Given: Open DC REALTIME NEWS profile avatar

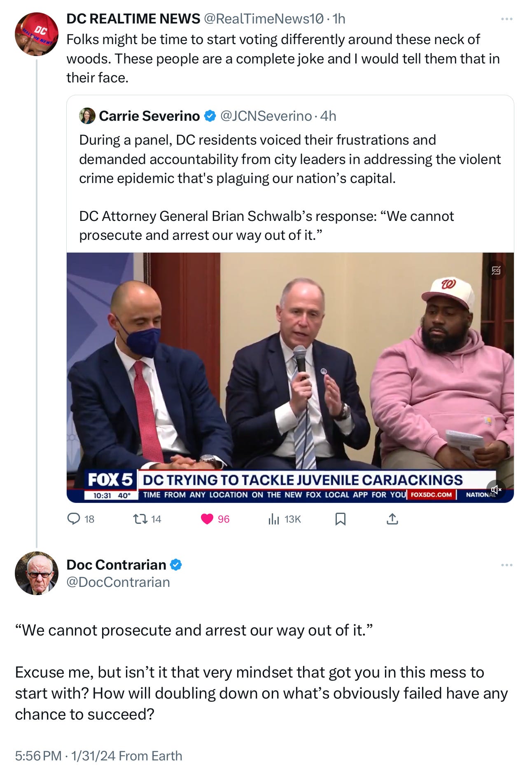Looking at the screenshot, I should point(37,34).
